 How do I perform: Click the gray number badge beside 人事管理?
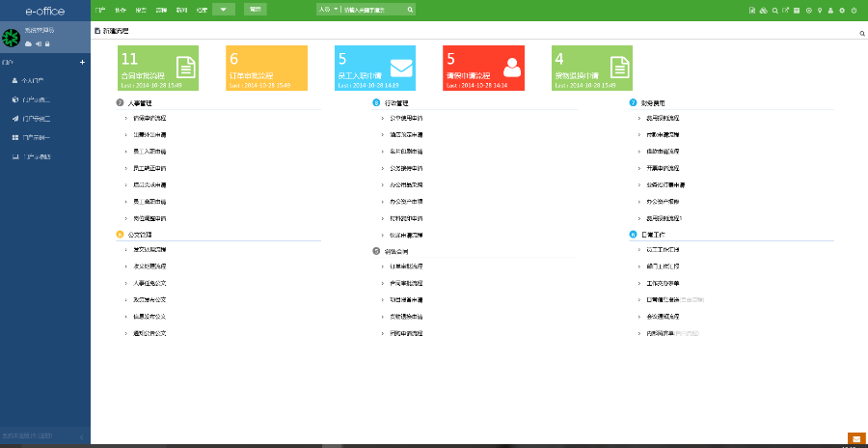click(x=120, y=102)
